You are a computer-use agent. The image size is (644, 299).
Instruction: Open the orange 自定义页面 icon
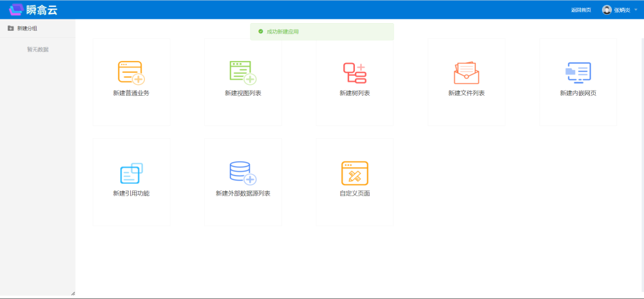[354, 173]
